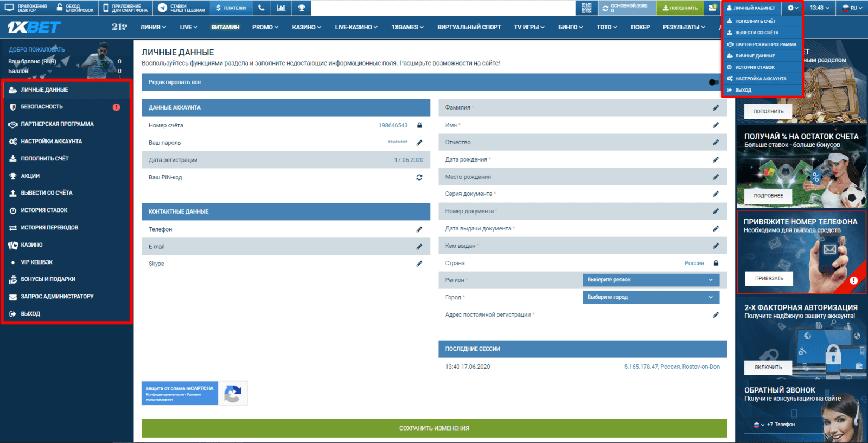
Task: Open the 'Выберите регион' dropdown
Action: 650,280
